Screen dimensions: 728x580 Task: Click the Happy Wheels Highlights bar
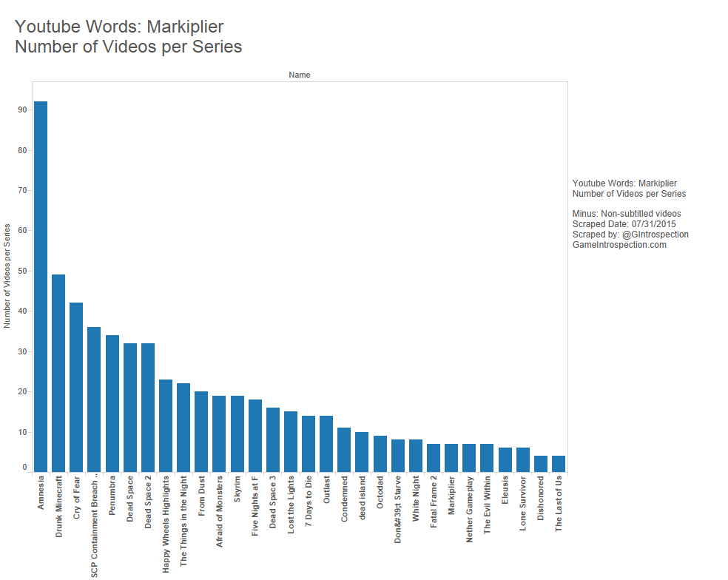[x=166, y=425]
